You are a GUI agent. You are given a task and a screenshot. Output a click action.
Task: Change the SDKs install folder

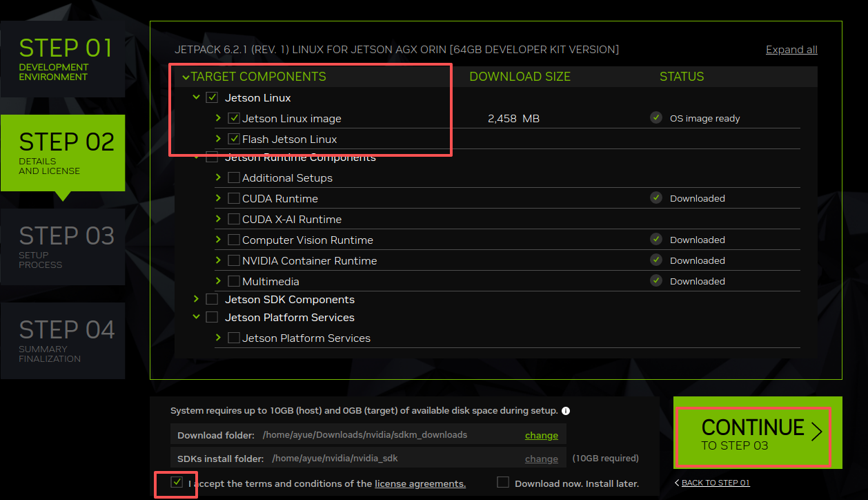click(x=542, y=459)
